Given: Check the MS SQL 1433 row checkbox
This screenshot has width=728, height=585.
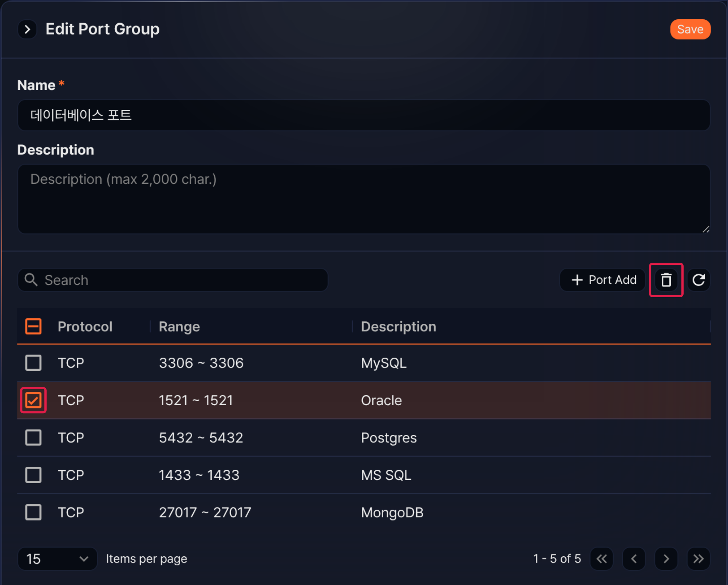Looking at the screenshot, I should point(33,475).
